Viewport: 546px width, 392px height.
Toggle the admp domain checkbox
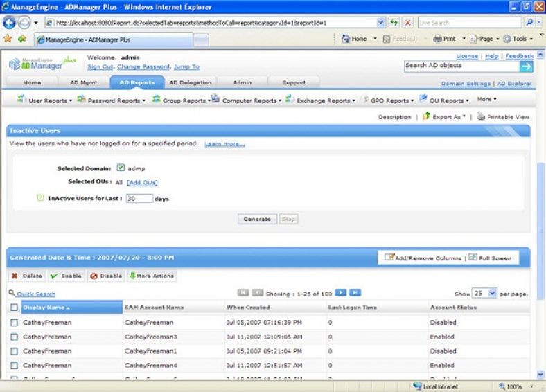[121, 168]
